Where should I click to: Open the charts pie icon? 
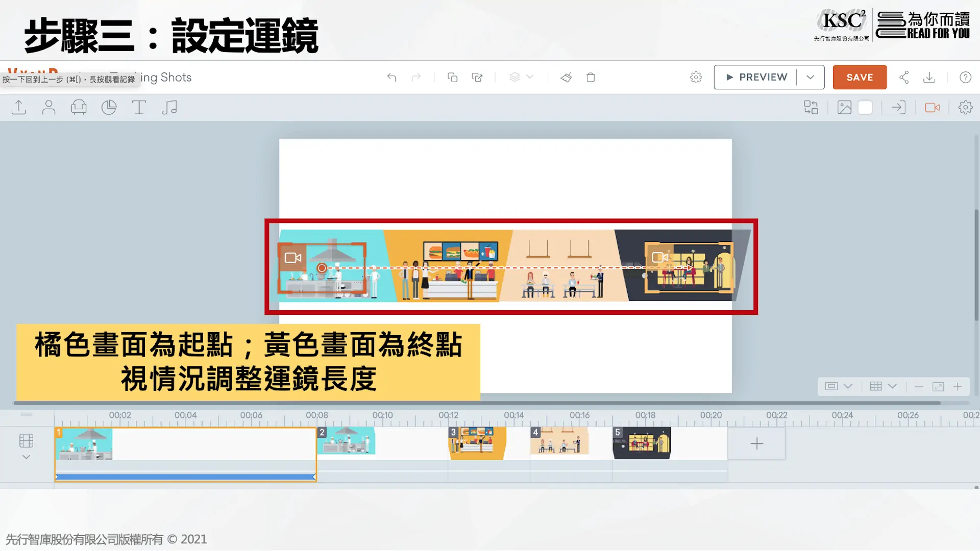tap(109, 107)
